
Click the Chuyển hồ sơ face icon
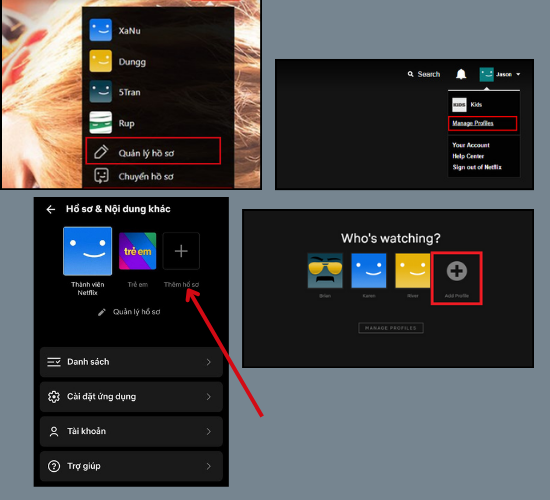coord(101,176)
